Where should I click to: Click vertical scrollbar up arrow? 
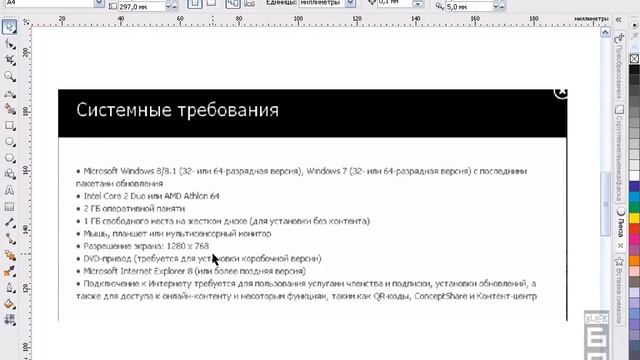pos(605,32)
